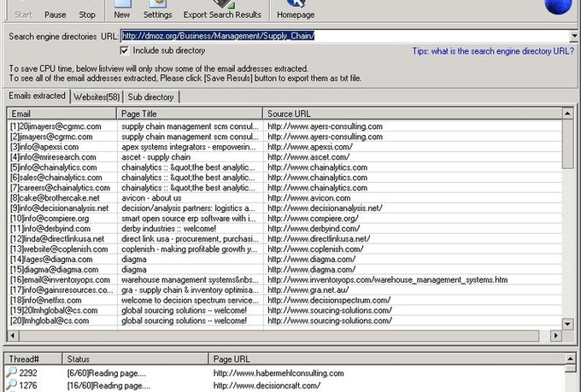Select row [20]lmhglobal@cs.com

coord(285,321)
